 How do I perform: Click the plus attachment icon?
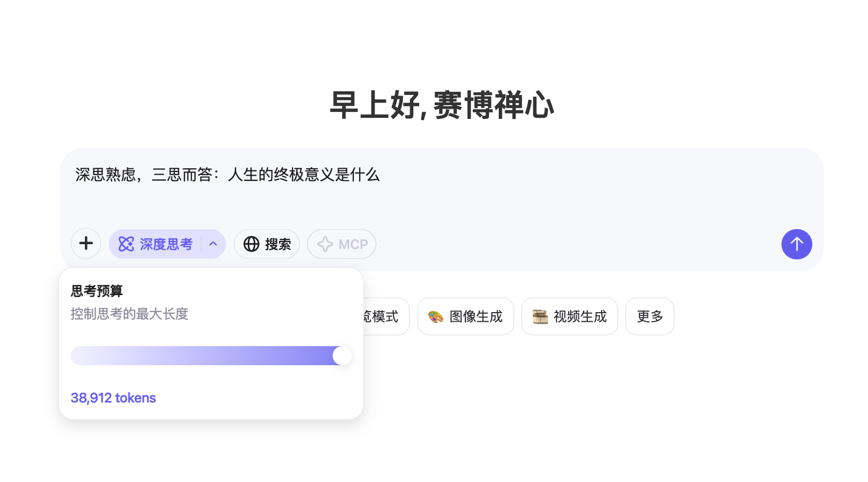(x=86, y=244)
